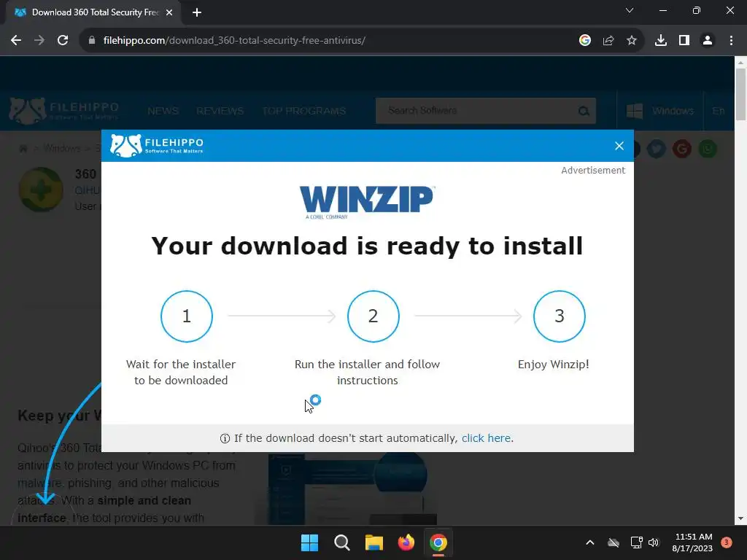Click the scrollbar down arrow
The height and width of the screenshot is (560, 747).
pyautogui.click(x=740, y=518)
